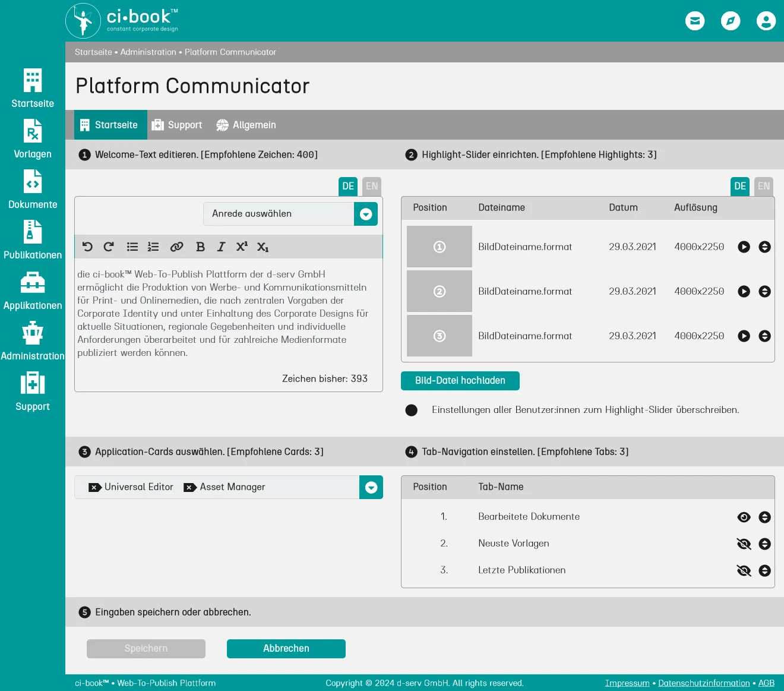Open the mail messages icon in header
Screen dimensions: 784x691
coord(695,21)
